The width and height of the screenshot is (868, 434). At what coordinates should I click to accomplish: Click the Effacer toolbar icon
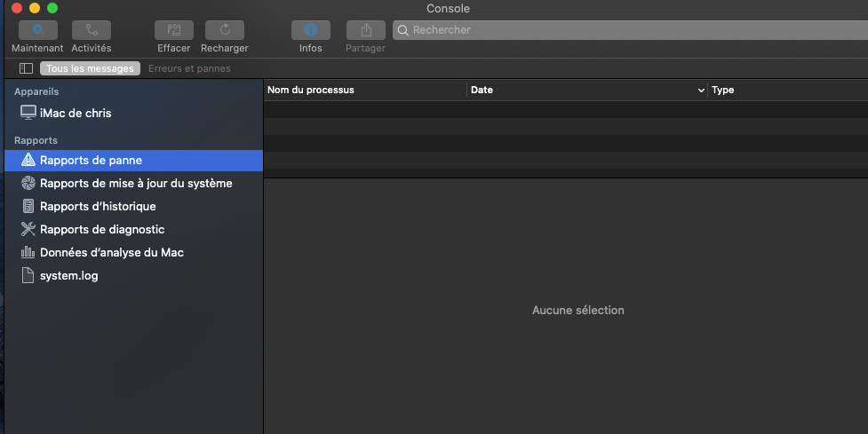[x=174, y=30]
